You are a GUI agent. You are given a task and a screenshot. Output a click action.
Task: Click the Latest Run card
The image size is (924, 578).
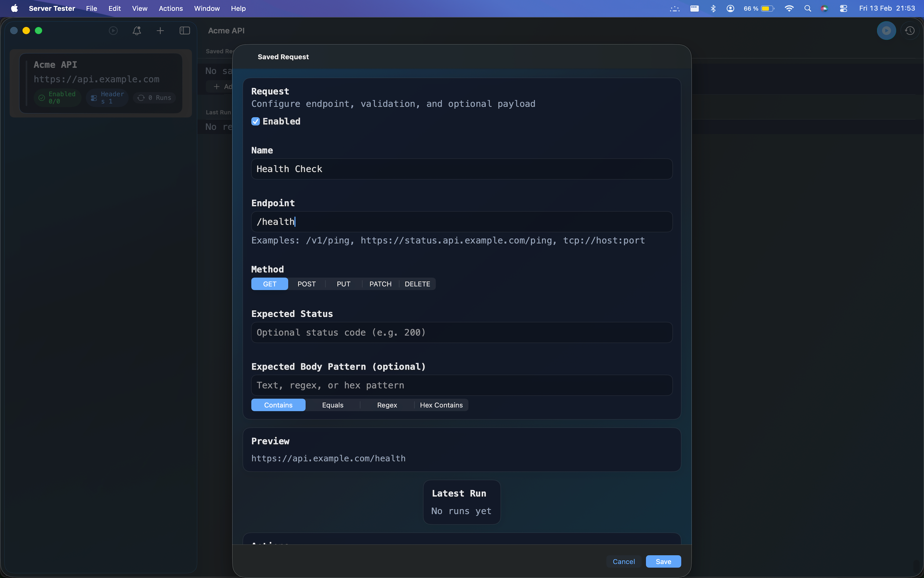pyautogui.click(x=462, y=502)
